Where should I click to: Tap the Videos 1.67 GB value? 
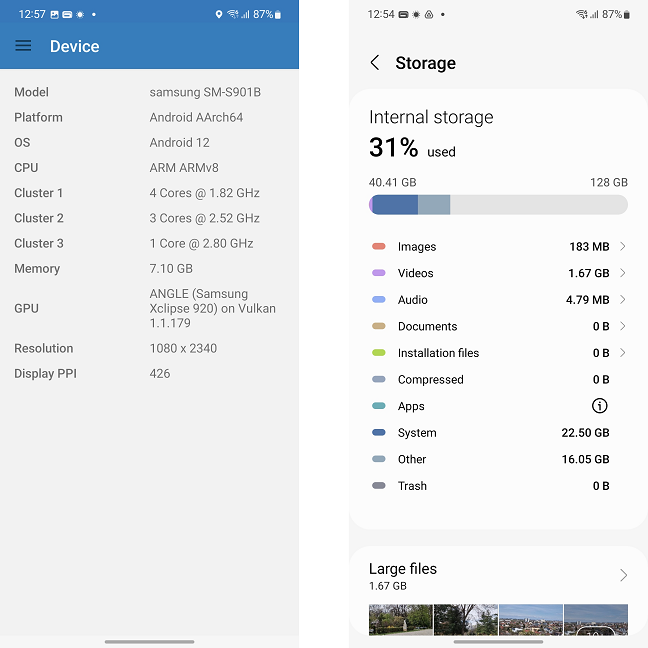coord(588,273)
